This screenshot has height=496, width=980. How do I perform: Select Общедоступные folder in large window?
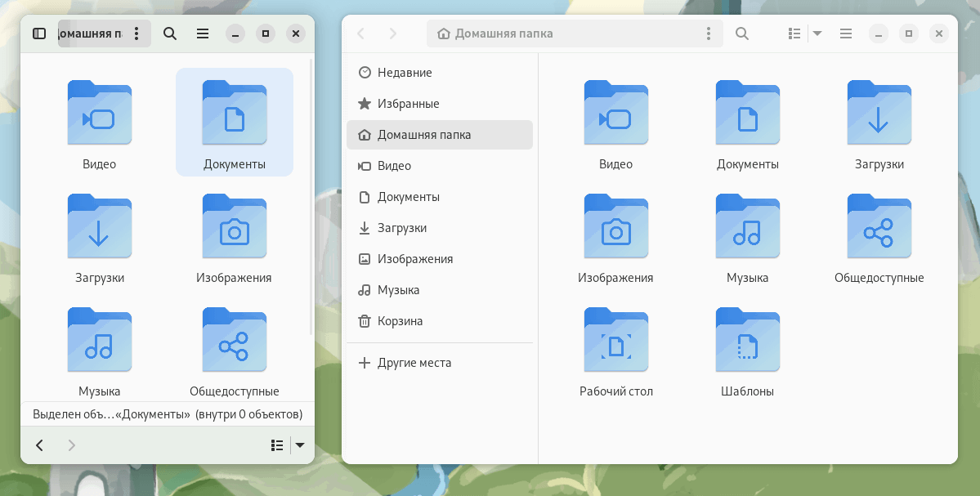879,238
